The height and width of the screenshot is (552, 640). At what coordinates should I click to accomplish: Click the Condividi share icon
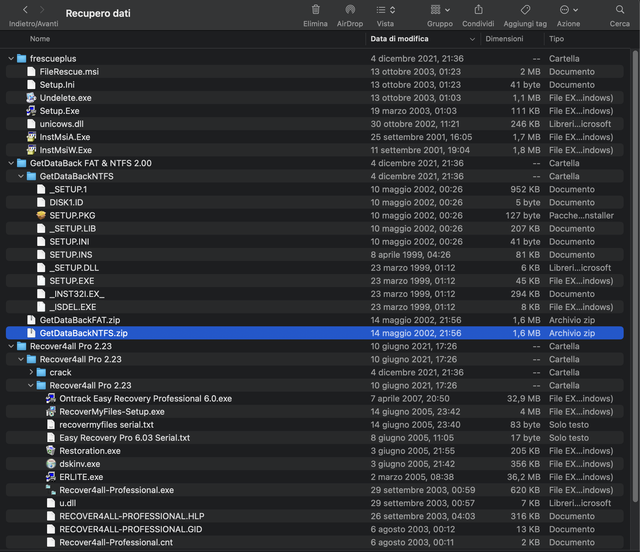tap(478, 10)
